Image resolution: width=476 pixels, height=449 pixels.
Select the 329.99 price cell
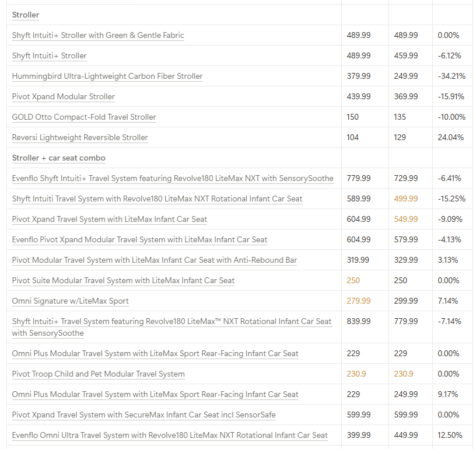[x=406, y=260]
